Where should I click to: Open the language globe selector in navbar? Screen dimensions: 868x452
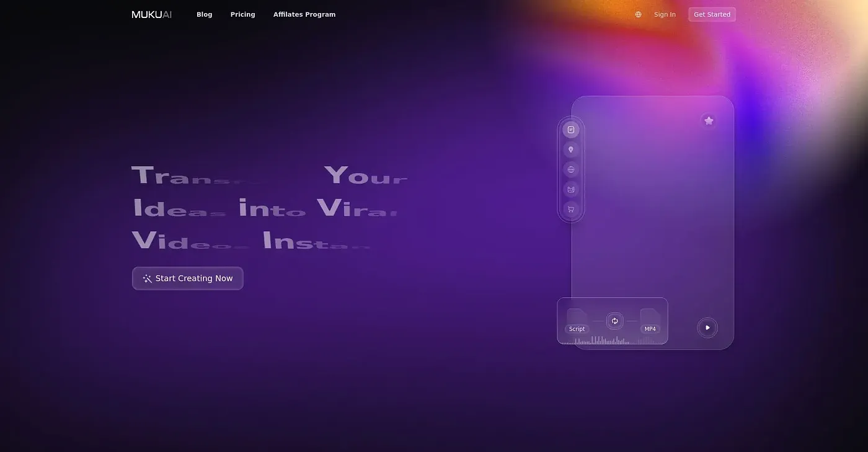coord(638,14)
